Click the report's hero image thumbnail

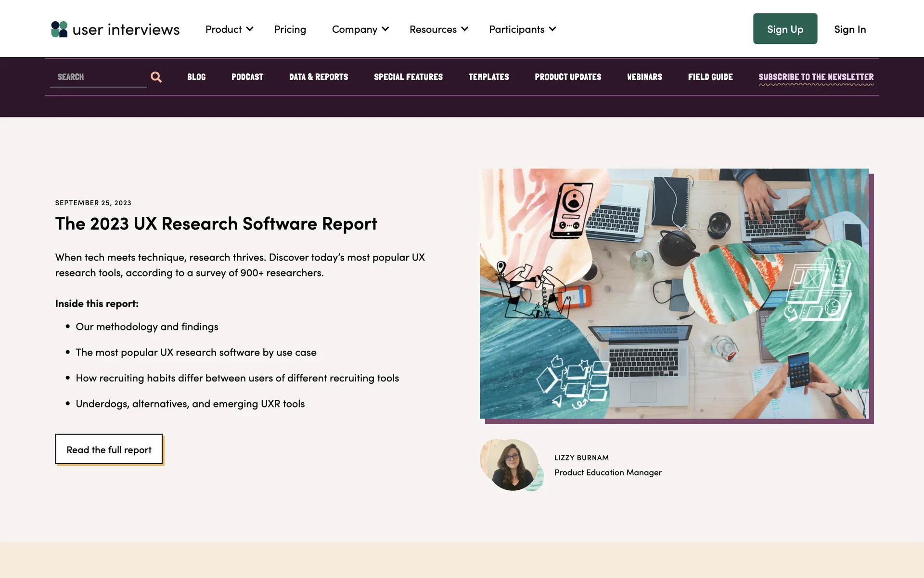(674, 293)
